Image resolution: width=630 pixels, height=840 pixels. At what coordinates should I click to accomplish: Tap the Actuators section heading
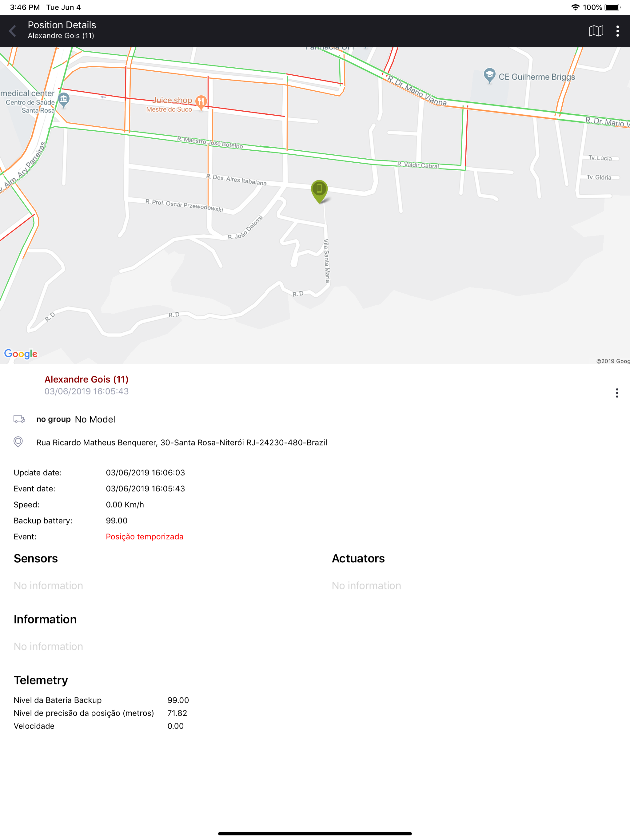click(358, 558)
